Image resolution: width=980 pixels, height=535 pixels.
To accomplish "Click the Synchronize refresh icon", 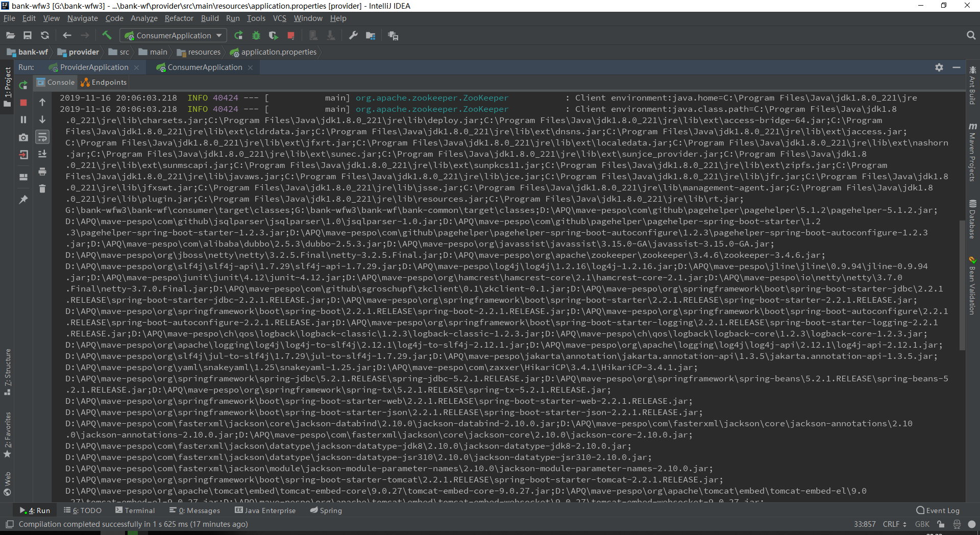I will click(45, 35).
